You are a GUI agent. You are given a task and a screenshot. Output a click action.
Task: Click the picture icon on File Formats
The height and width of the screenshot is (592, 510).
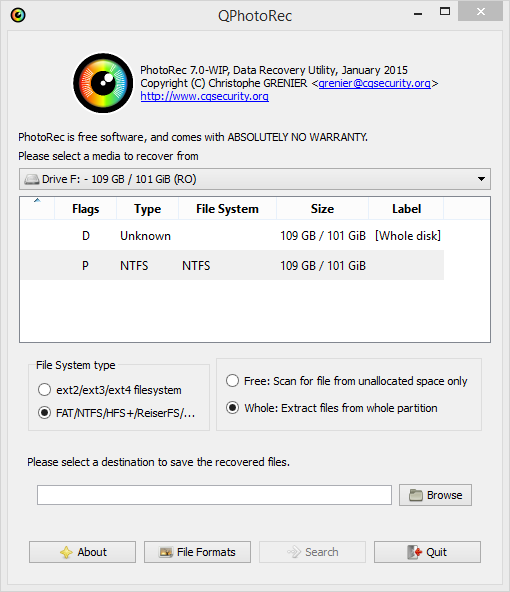click(x=166, y=552)
